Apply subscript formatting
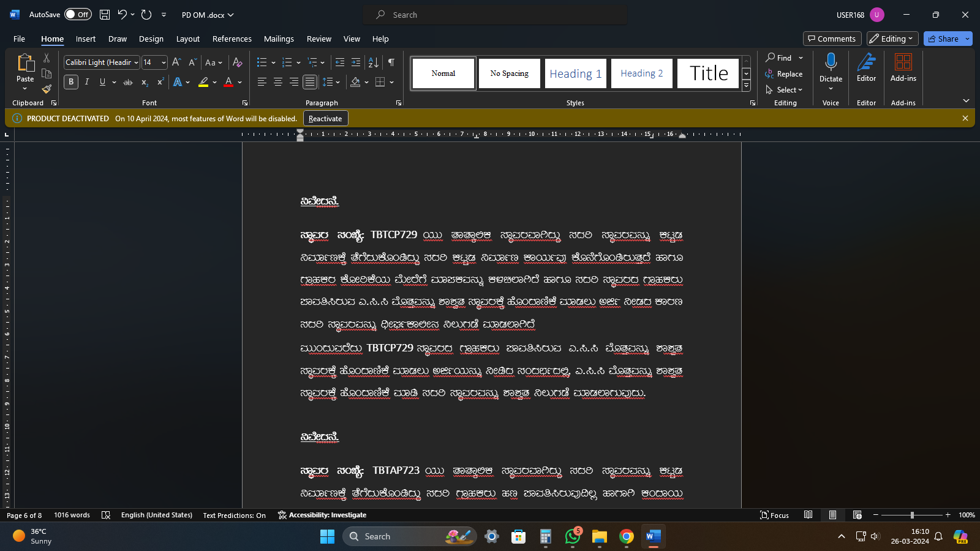The width and height of the screenshot is (980, 551). click(x=145, y=82)
